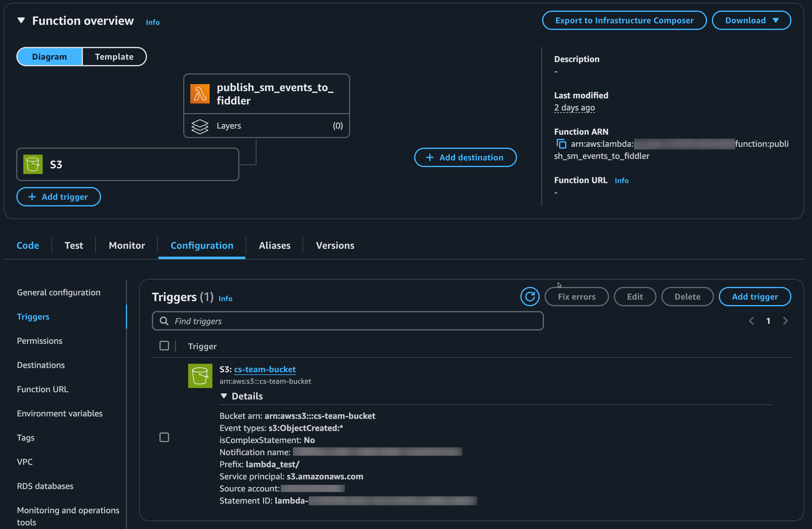Screen dimensions: 812x529
Task: Select the S3 node icon in the diagram
Action: [x=32, y=164]
